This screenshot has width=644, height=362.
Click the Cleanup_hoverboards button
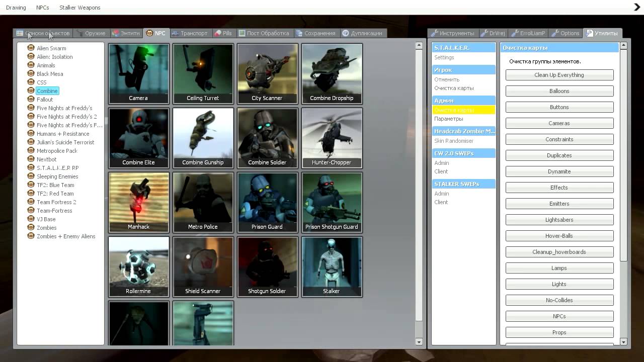coord(559,252)
